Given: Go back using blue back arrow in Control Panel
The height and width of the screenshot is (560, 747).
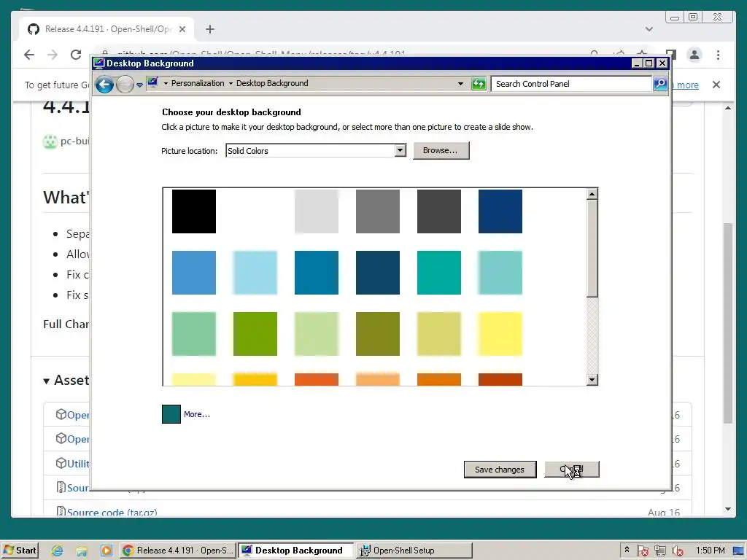Looking at the screenshot, I should tap(104, 85).
